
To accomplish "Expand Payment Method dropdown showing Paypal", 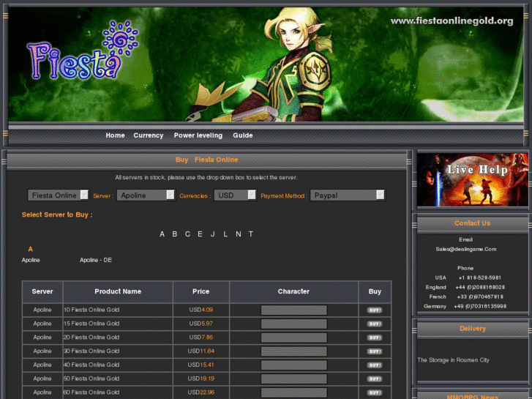I will pos(348,195).
